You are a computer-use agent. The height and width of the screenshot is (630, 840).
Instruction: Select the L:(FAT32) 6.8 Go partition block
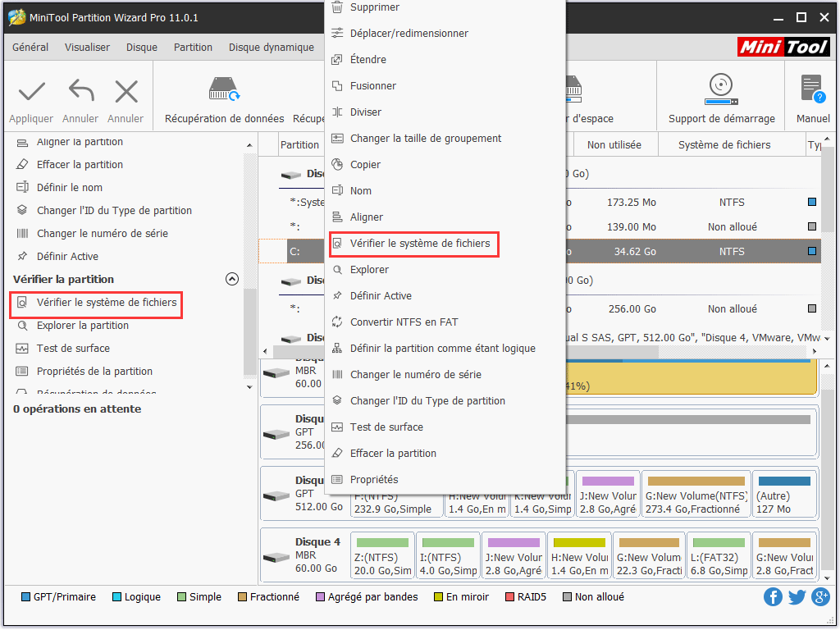click(x=719, y=555)
